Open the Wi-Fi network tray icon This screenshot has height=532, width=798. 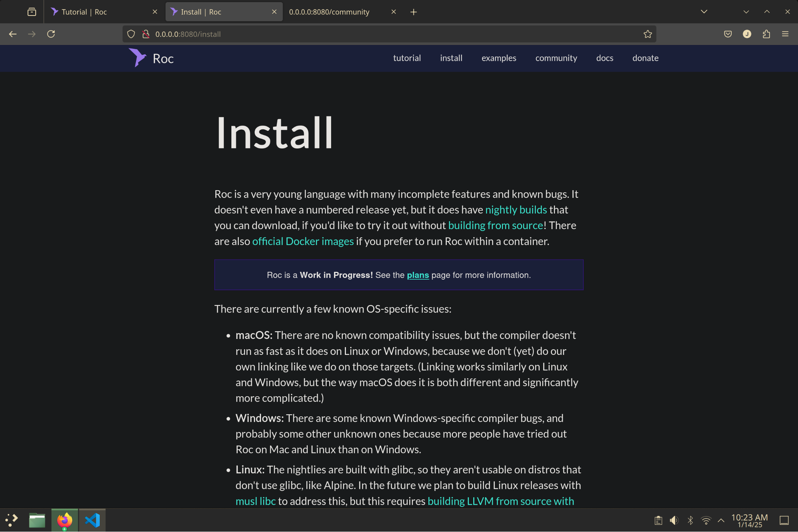click(706, 520)
